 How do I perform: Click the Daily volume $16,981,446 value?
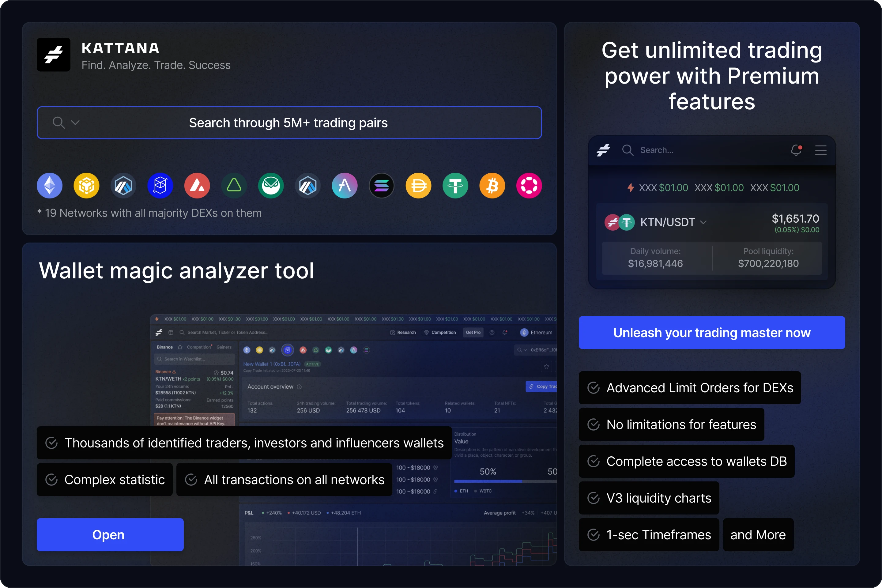click(x=655, y=264)
